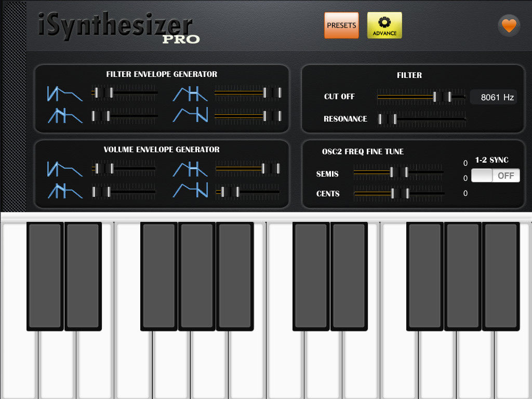Viewport: 532px width, 399px height.
Task: Click the CENTS label
Action: pyautogui.click(x=328, y=194)
